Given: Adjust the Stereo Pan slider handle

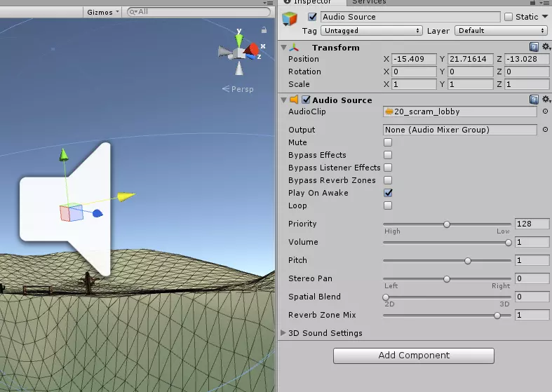Looking at the screenshot, I should (x=447, y=279).
